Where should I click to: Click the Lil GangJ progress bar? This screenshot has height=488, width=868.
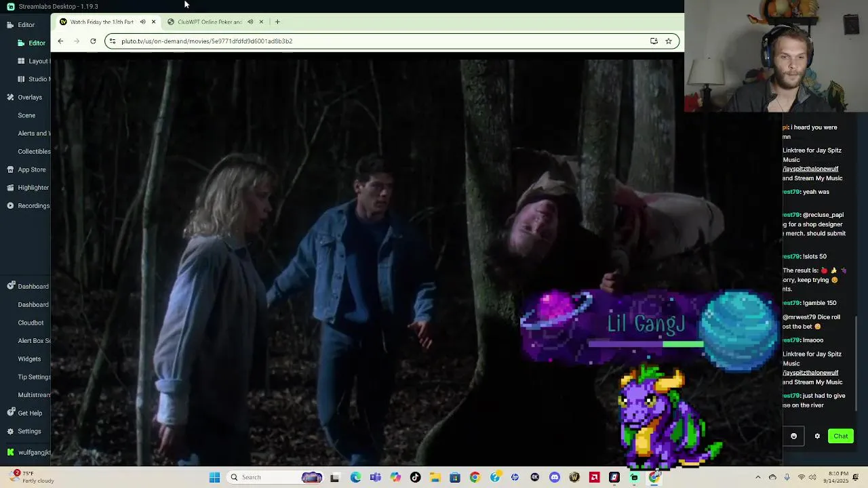(x=646, y=344)
